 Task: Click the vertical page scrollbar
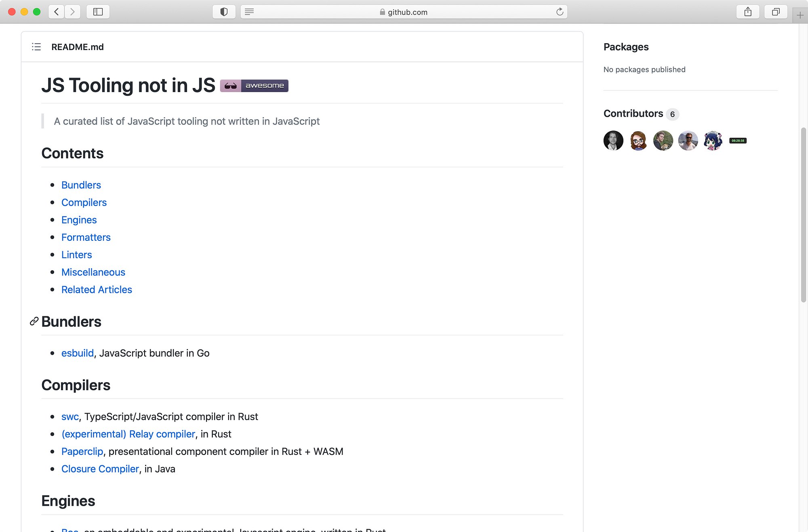803,214
